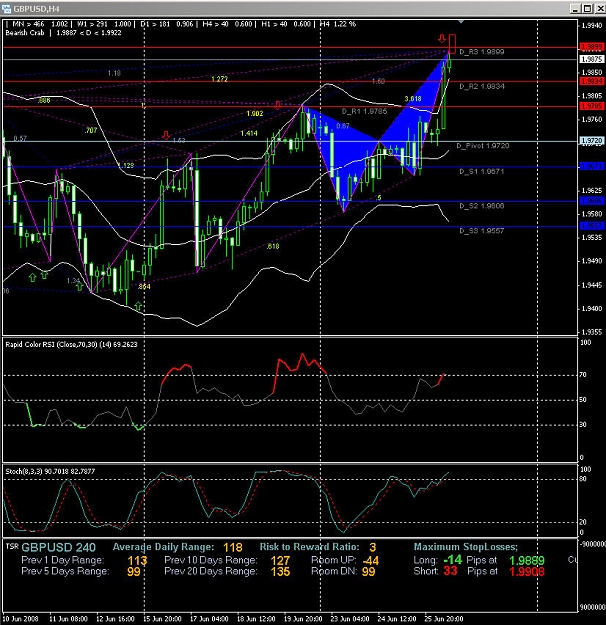Click the Average Daily Range value 118

point(233,547)
